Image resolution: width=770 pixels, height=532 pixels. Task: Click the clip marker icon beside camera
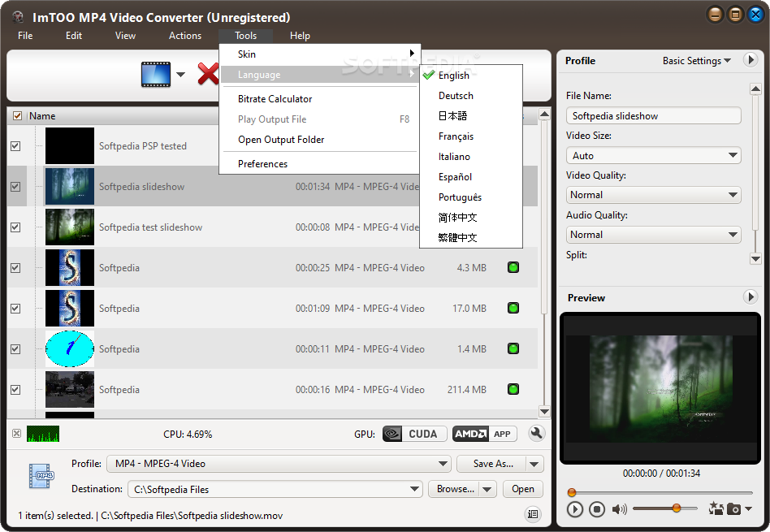(716, 508)
